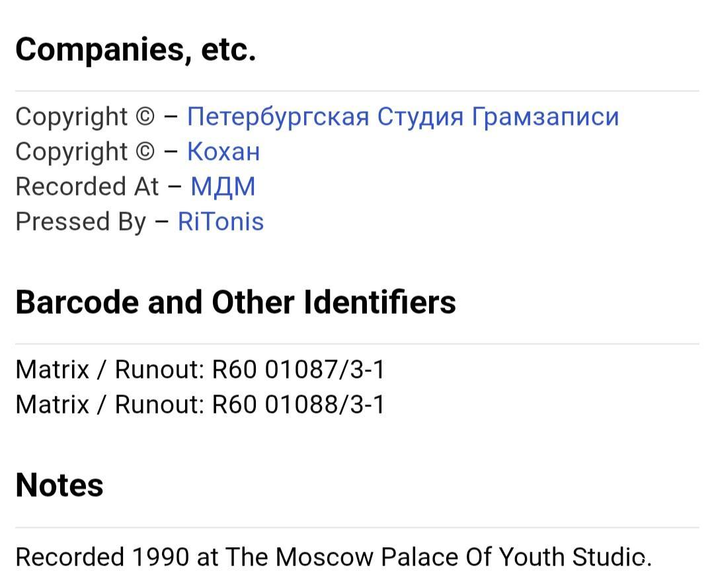The height and width of the screenshot is (588, 714).
Task: Open the МДМ recording studio link
Action: tap(223, 187)
